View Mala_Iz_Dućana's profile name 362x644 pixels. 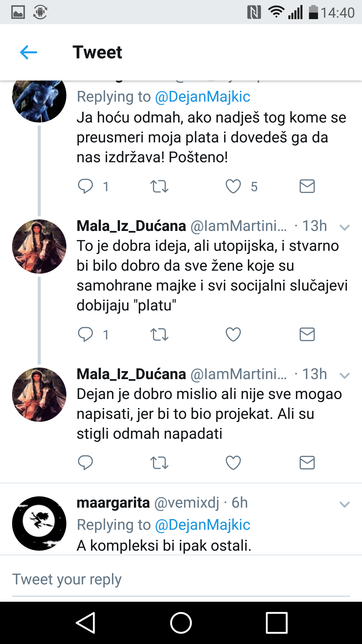point(131,226)
